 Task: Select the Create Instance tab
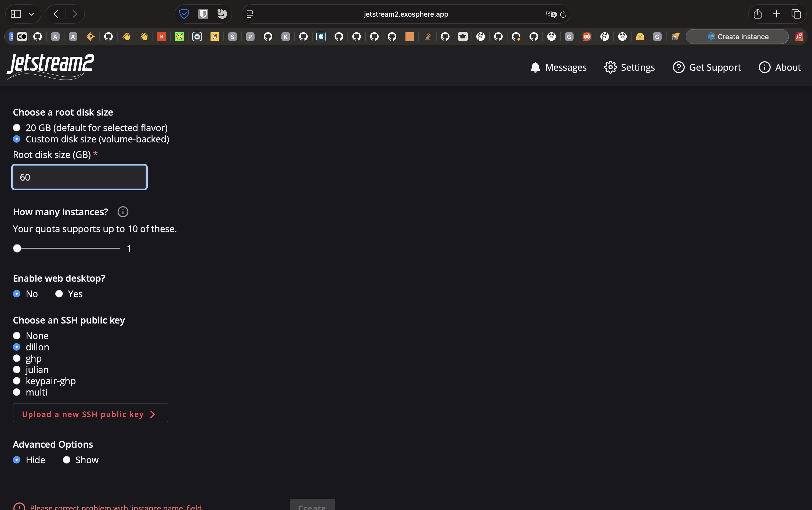(737, 37)
